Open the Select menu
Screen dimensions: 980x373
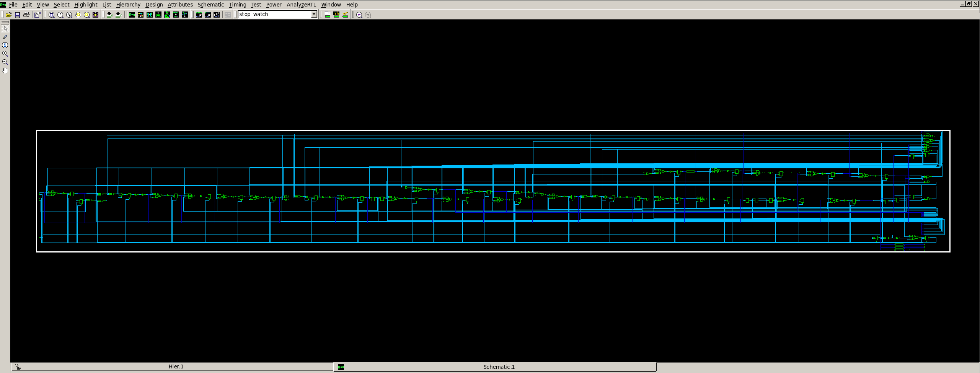click(61, 5)
